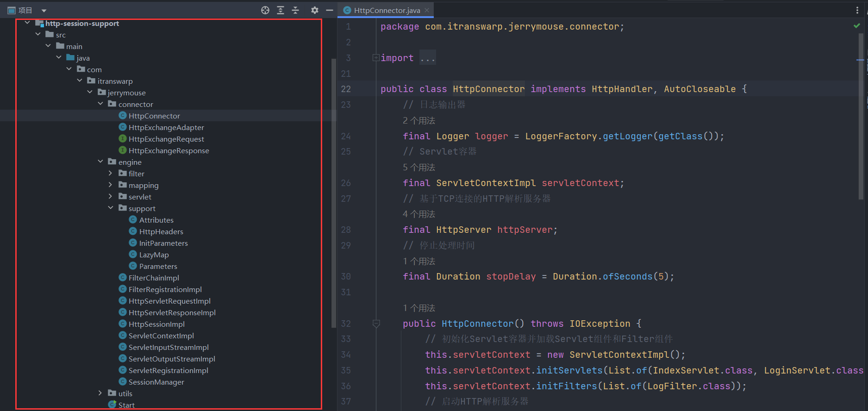The image size is (868, 411).
Task: Click the select opened file target icon
Action: click(265, 10)
